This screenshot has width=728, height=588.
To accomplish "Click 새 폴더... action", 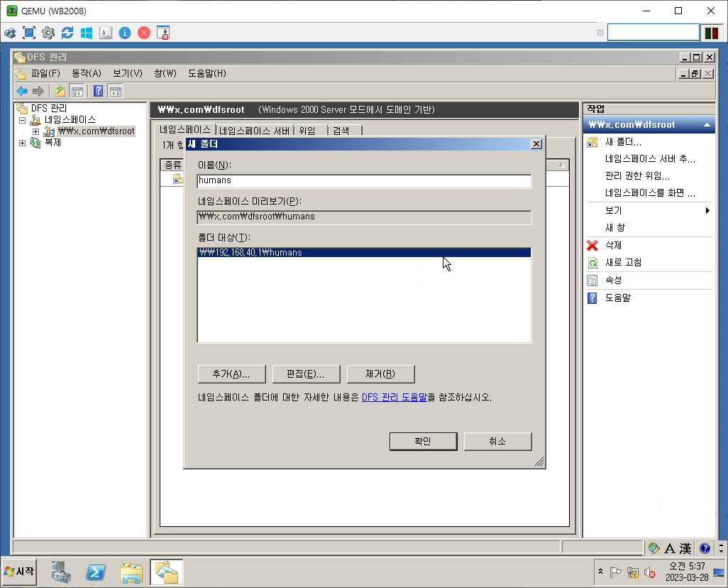I will tap(623, 142).
